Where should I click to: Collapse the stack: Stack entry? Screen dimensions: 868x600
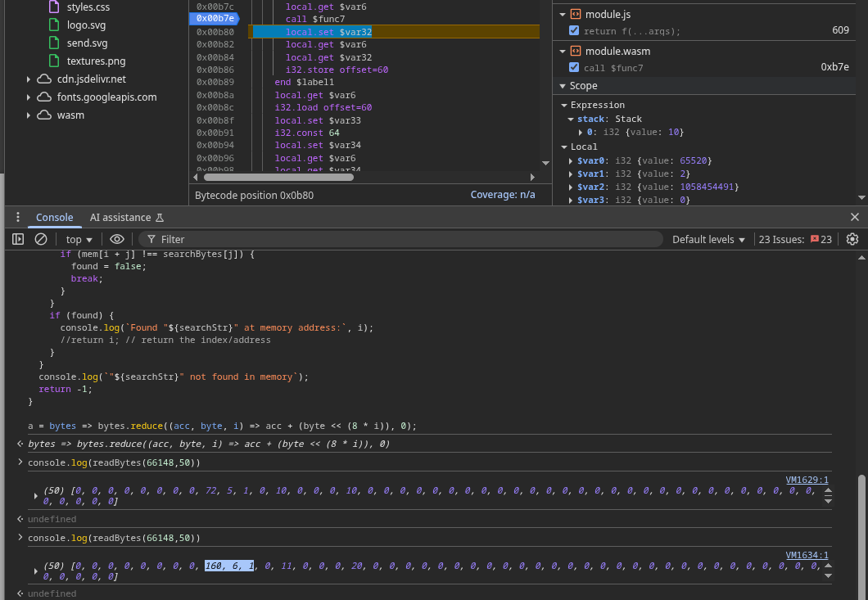pyautogui.click(x=571, y=119)
